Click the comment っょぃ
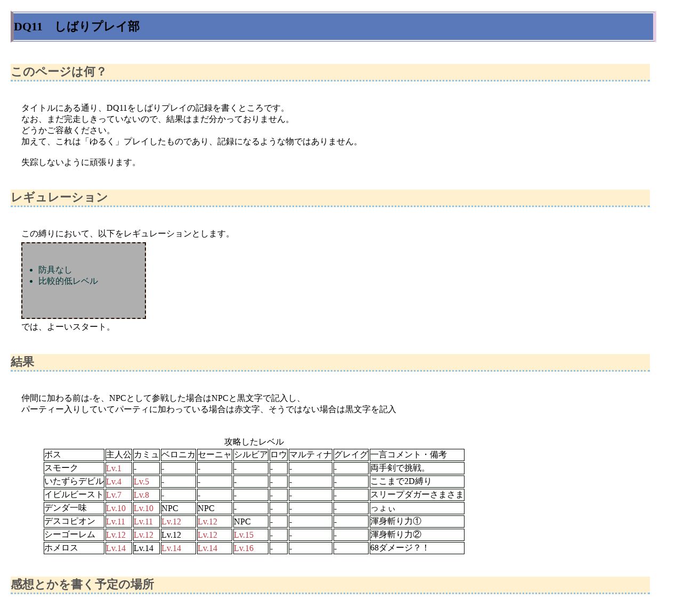The height and width of the screenshot is (616, 684). tap(417, 508)
